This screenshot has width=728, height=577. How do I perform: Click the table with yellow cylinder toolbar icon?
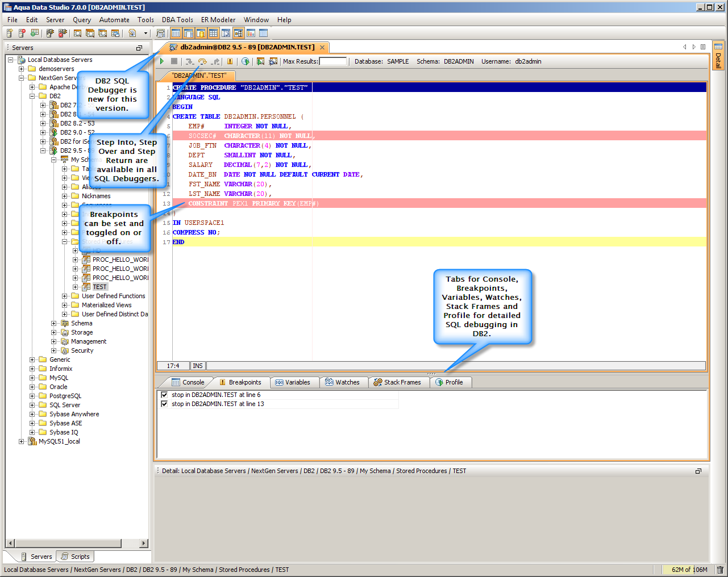click(201, 34)
